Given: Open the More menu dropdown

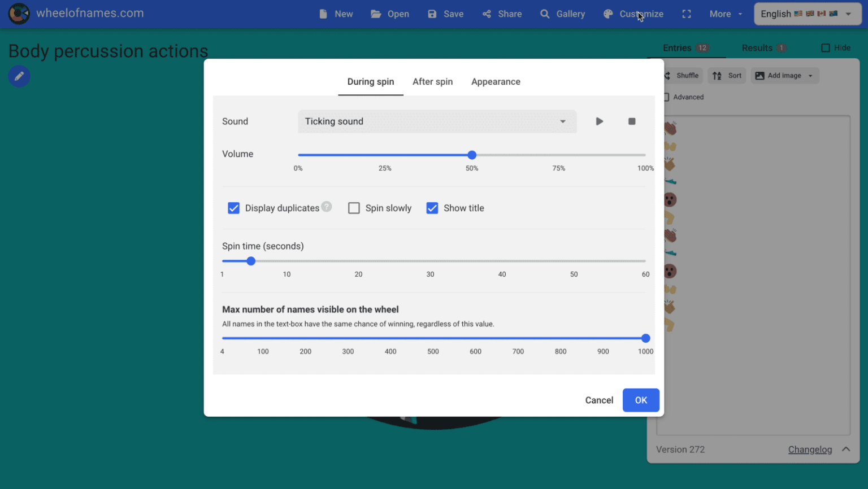Looking at the screenshot, I should click(x=726, y=14).
